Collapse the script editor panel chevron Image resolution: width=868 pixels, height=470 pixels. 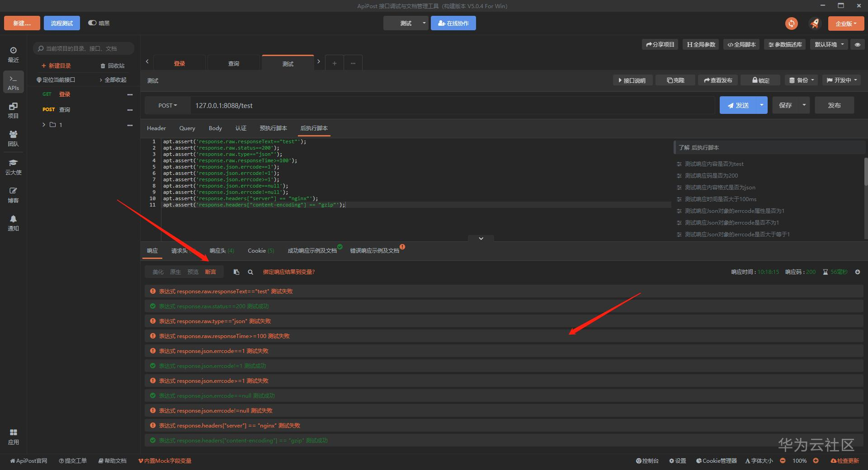point(481,239)
